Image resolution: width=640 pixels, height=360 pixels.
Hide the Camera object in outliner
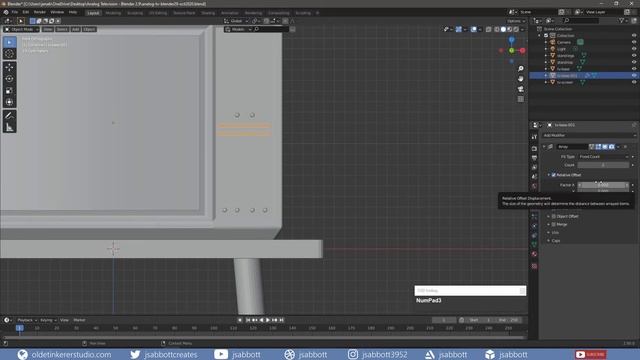[x=634, y=42]
